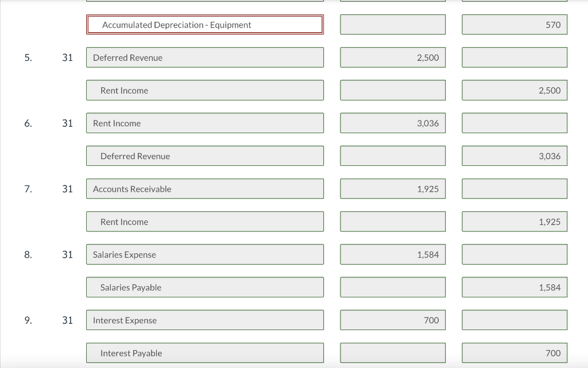This screenshot has width=588, height=368.
Task: Click the 3,036 debit amount field
Action: 392,122
